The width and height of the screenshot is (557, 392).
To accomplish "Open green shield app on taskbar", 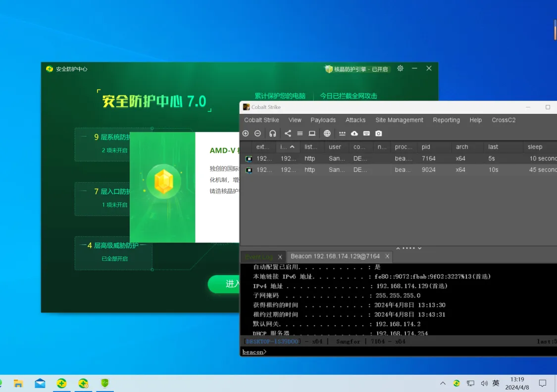I will point(105,383).
